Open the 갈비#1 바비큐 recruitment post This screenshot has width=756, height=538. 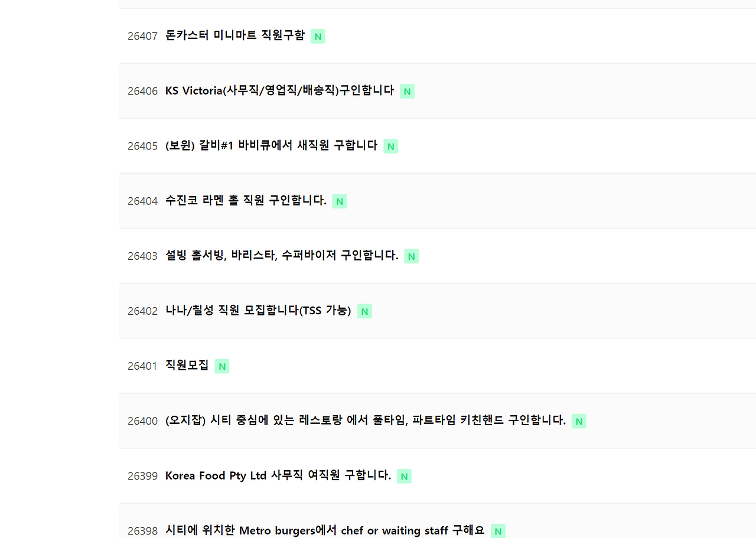271,145
